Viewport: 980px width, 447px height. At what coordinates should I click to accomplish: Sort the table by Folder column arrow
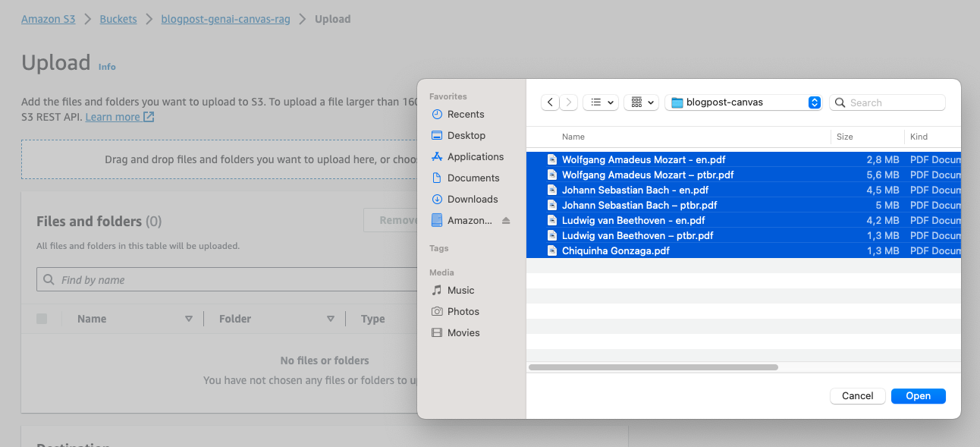click(331, 319)
